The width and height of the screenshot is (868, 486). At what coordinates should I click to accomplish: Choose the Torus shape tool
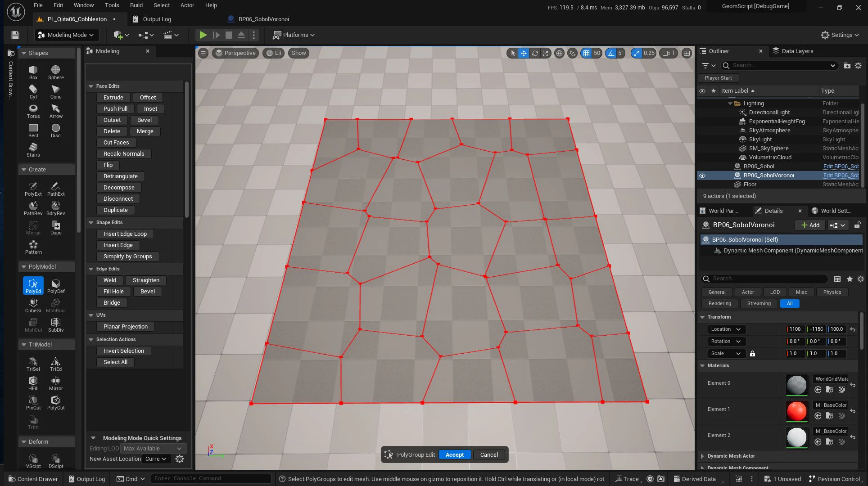33,111
